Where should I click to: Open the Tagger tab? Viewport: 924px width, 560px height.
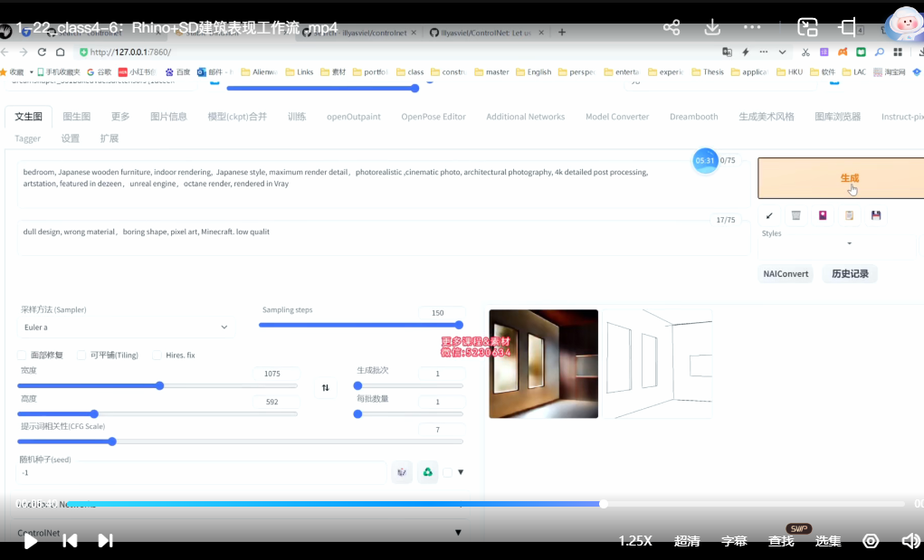tap(28, 138)
